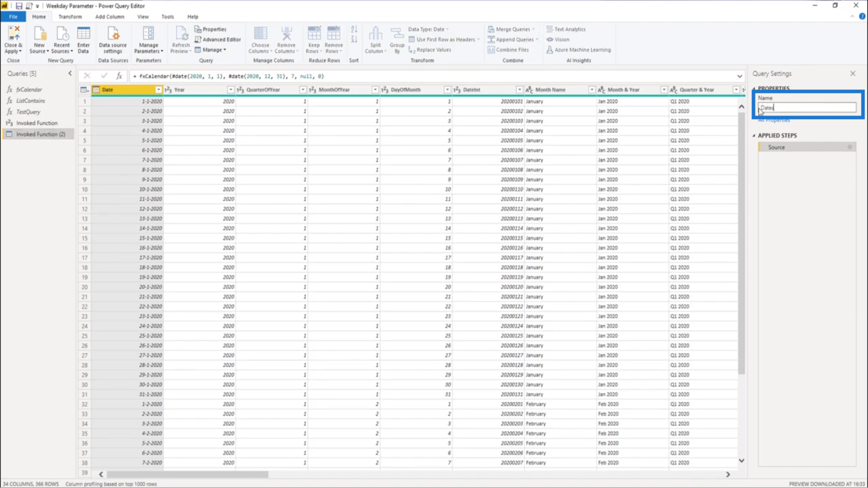Switch to the Tools tab
868x488 pixels.
coord(167,17)
